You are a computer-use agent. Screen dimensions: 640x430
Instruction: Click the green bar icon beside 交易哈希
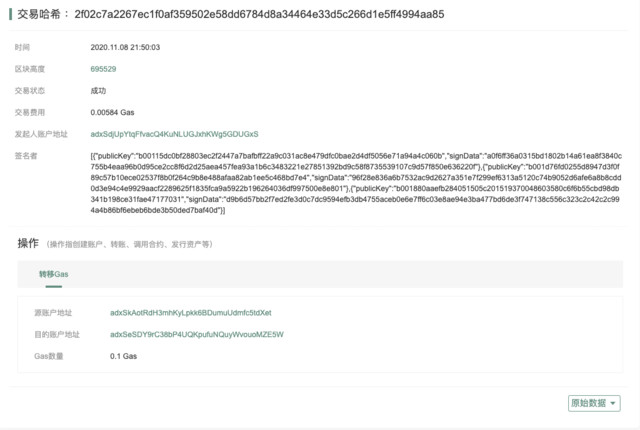tap(10, 14)
